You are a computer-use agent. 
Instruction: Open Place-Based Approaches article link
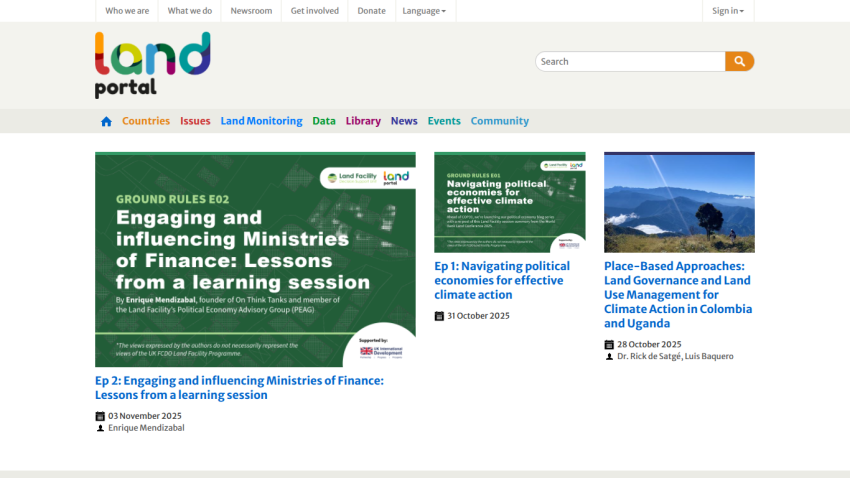tap(678, 295)
